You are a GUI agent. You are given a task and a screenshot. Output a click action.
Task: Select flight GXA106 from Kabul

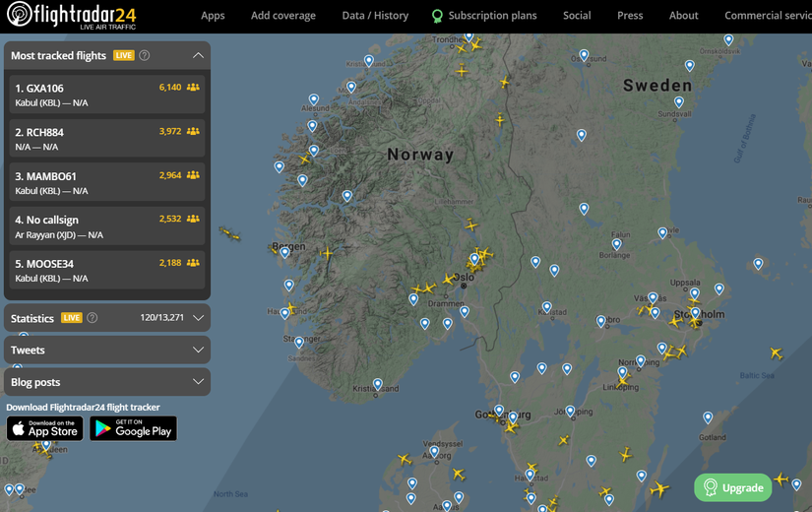[107, 95]
